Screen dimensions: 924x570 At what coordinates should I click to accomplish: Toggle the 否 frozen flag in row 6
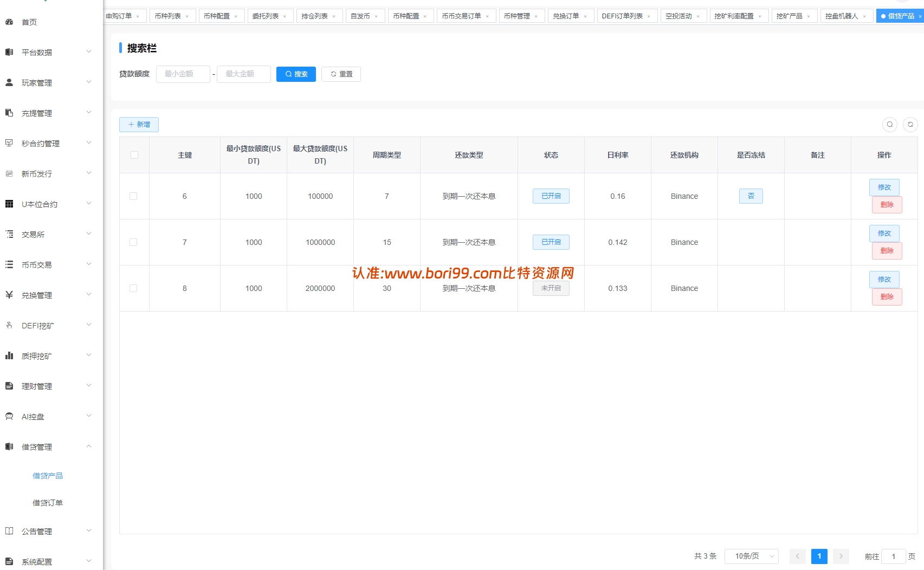[751, 196]
